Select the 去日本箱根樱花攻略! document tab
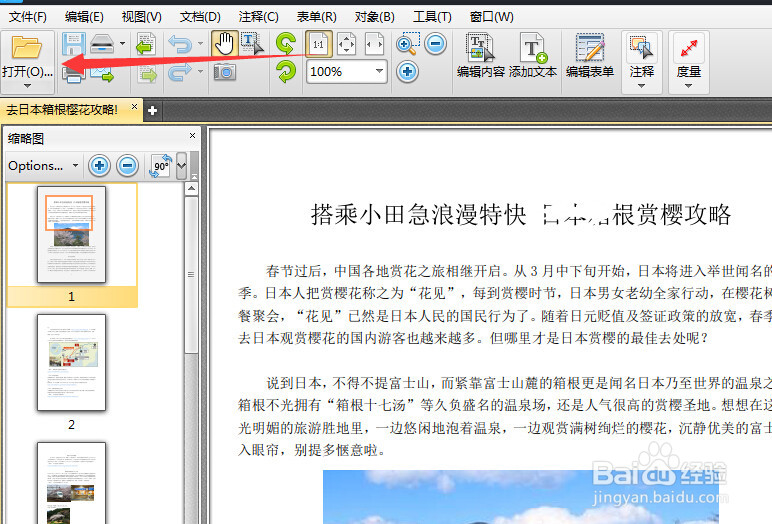 63,109
